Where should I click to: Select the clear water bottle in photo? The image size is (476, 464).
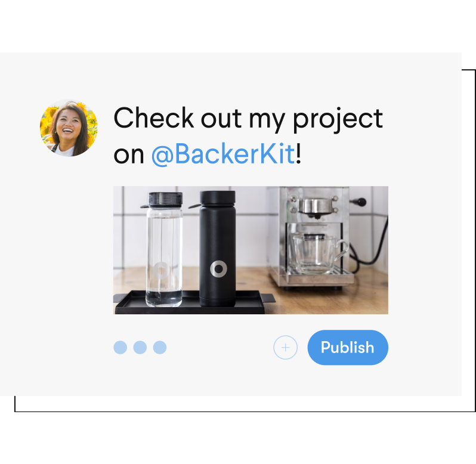point(164,249)
